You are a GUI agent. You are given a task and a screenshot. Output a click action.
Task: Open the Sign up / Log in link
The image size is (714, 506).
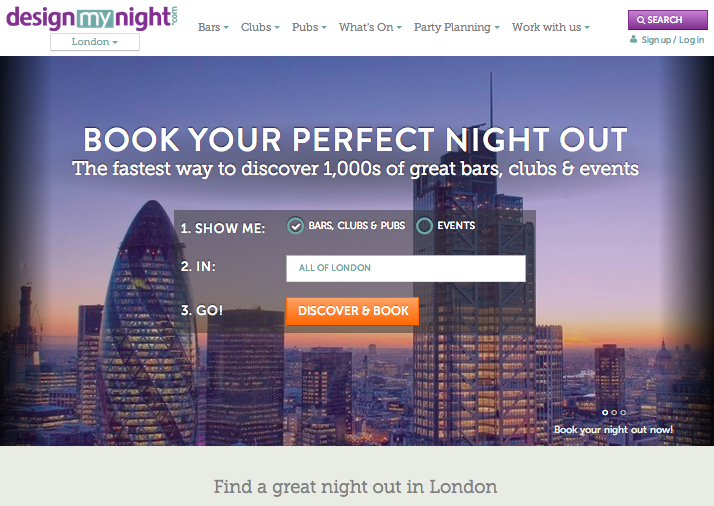point(673,40)
